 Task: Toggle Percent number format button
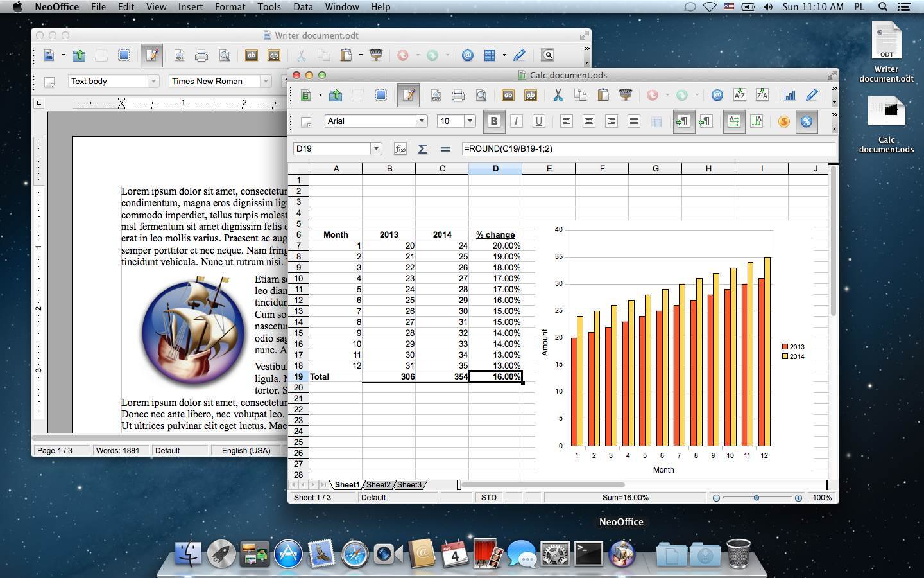(x=807, y=121)
